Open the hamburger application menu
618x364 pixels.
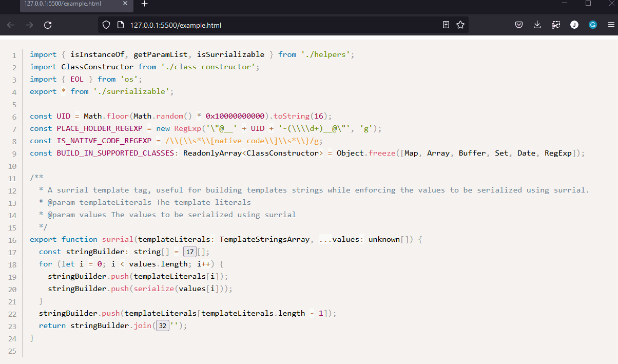[x=611, y=24]
